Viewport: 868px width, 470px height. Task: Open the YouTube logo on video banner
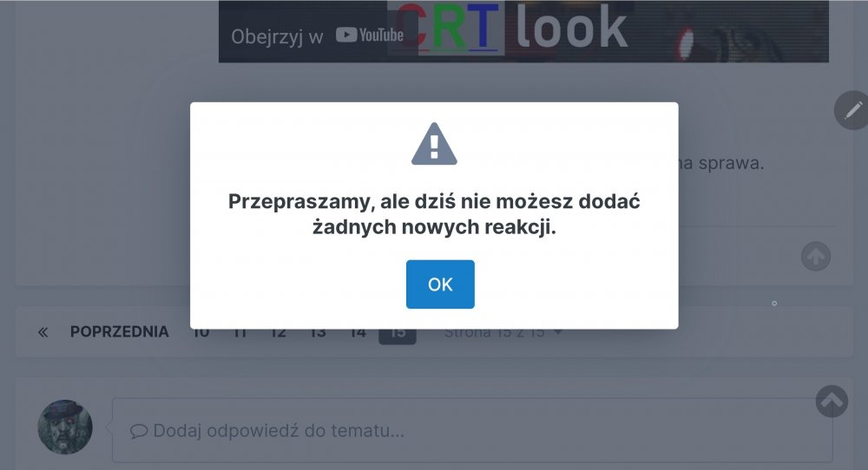[x=370, y=36]
